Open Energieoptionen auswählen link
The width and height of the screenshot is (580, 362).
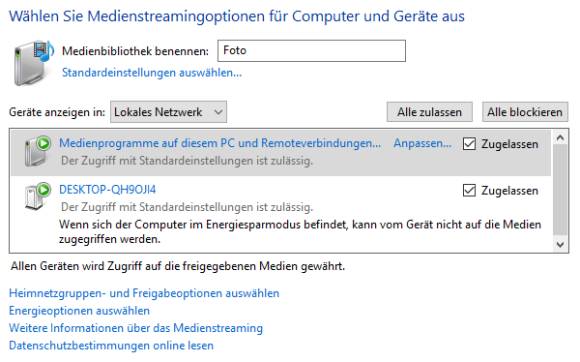click(x=79, y=311)
